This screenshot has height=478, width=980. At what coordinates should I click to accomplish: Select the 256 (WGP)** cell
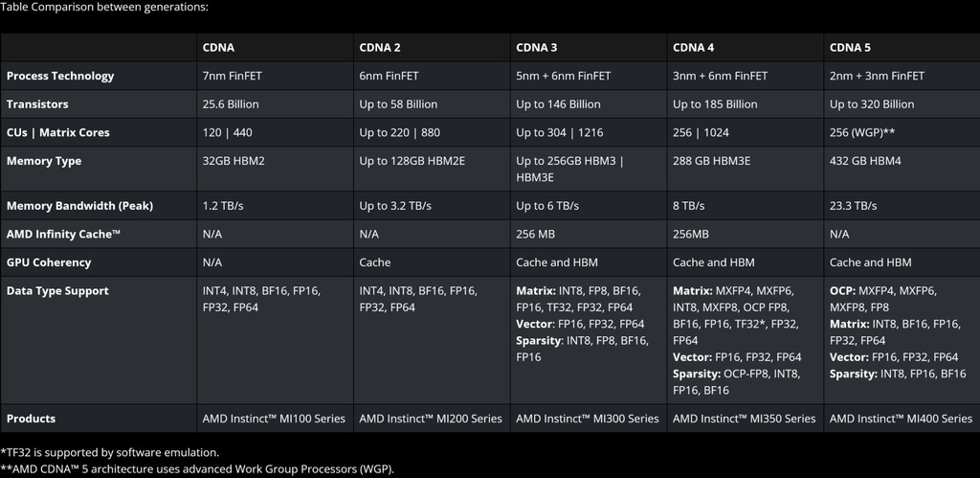(x=867, y=132)
